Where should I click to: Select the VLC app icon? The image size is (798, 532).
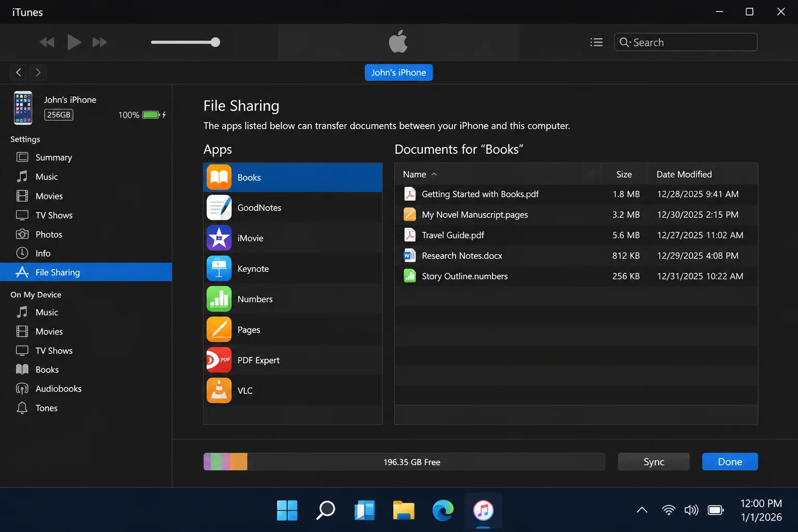[x=219, y=391]
